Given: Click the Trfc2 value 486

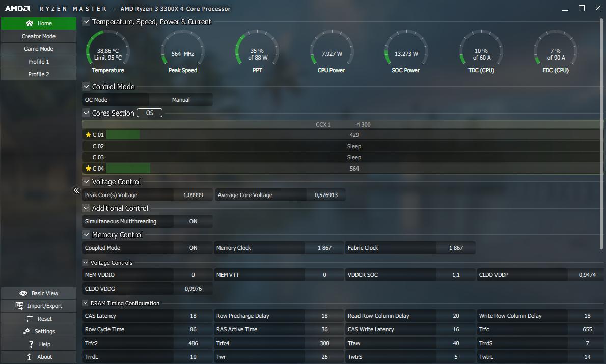Looking at the screenshot, I should coord(193,343).
